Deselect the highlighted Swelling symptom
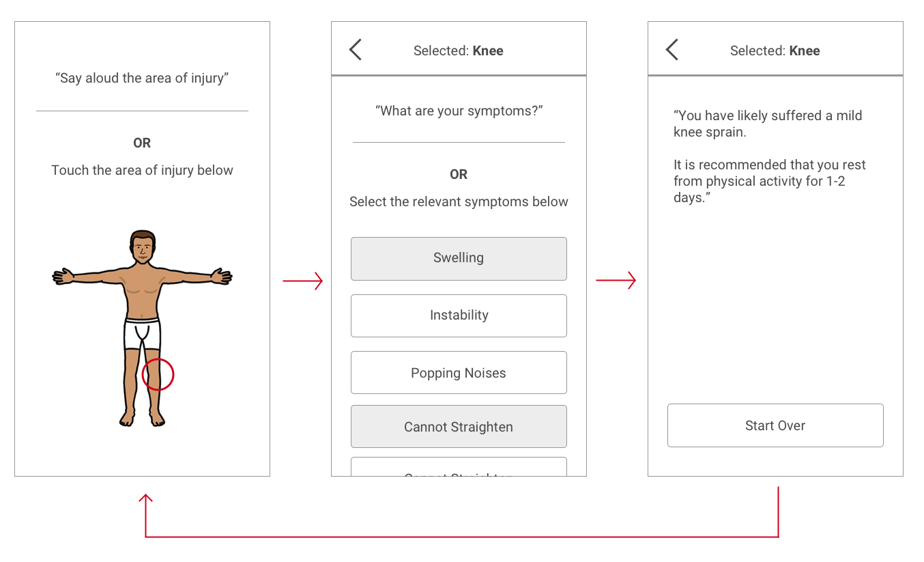The width and height of the screenshot is (924, 562). (459, 259)
